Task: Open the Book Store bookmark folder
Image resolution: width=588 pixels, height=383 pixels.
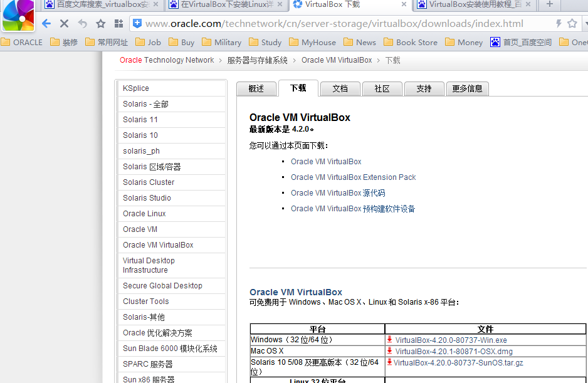Action: tap(411, 42)
